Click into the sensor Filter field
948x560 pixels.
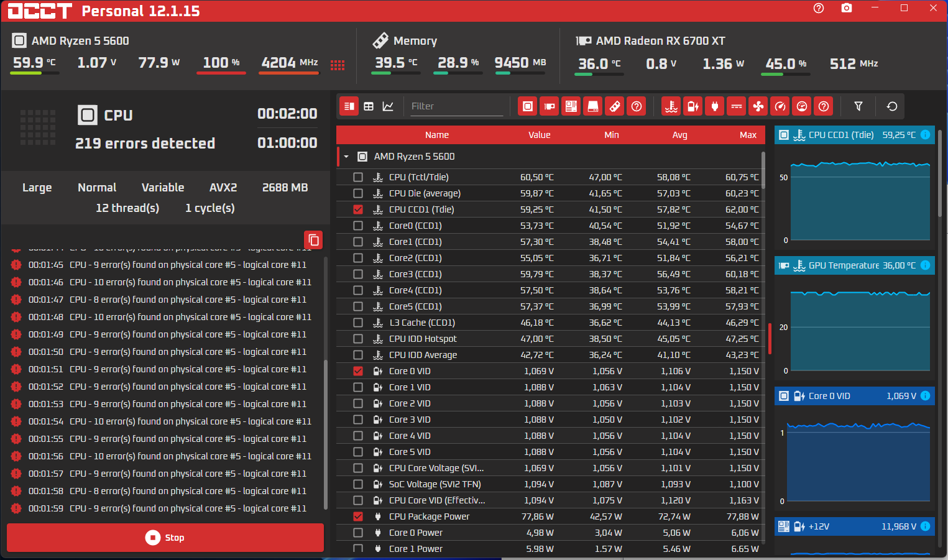tap(457, 106)
